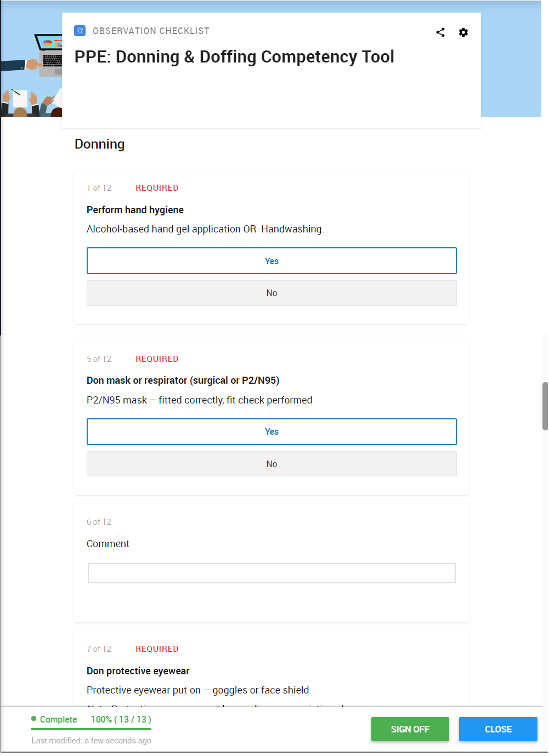Select No for Perform hand hygiene
Screen dimensions: 549x756
[271, 293]
